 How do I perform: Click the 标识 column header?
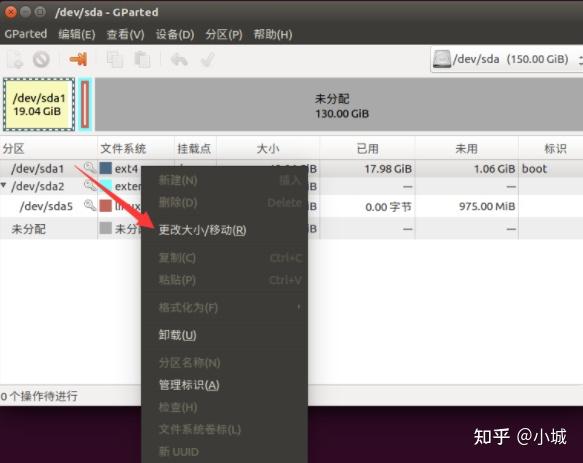(x=551, y=149)
